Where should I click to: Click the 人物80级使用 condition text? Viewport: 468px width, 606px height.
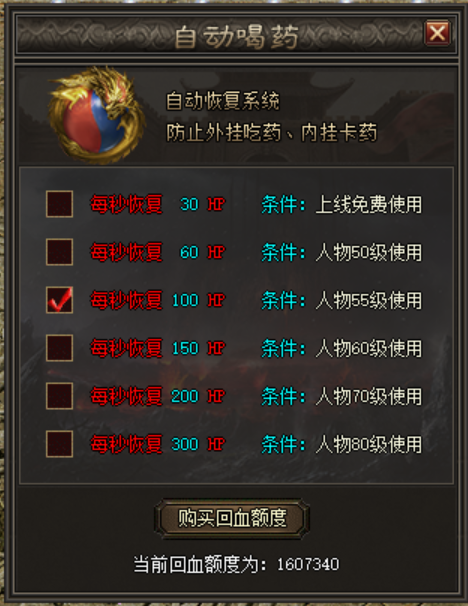369,444
